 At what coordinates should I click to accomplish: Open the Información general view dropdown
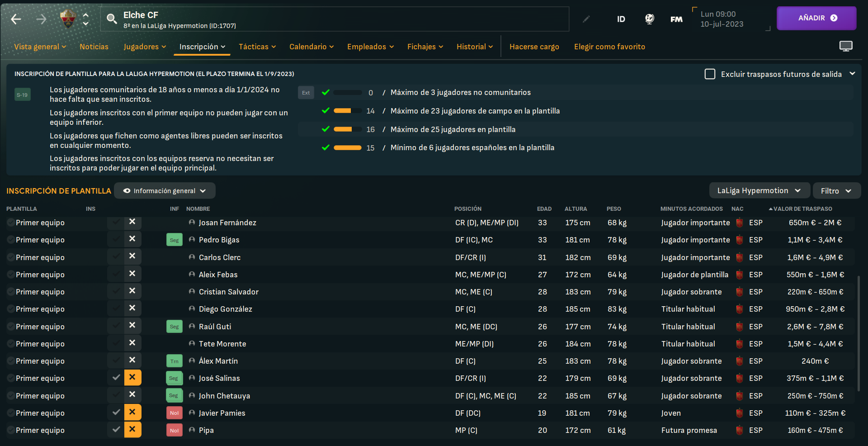point(165,190)
